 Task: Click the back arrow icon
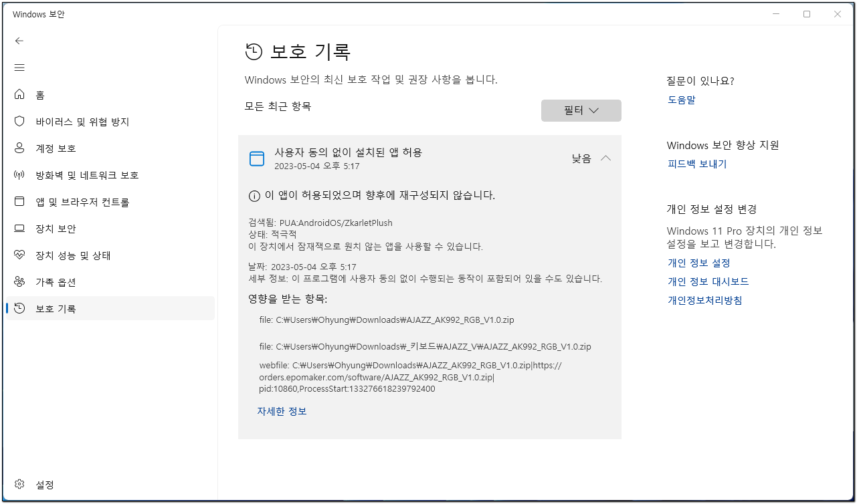point(19,41)
